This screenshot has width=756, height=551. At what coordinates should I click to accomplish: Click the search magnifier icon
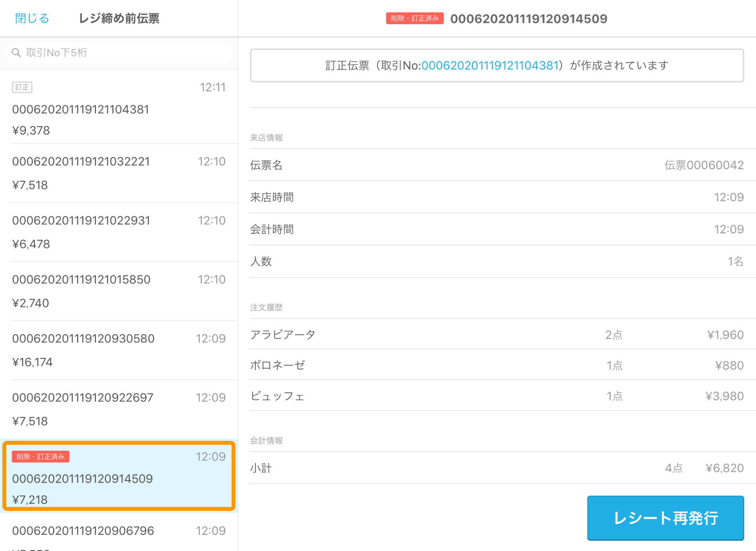tap(16, 53)
